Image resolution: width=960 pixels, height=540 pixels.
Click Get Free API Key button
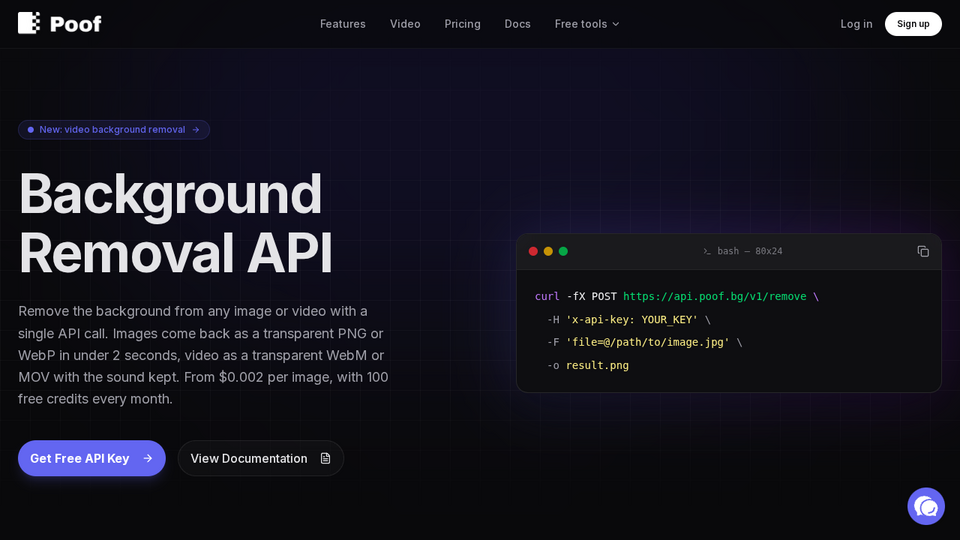click(92, 458)
